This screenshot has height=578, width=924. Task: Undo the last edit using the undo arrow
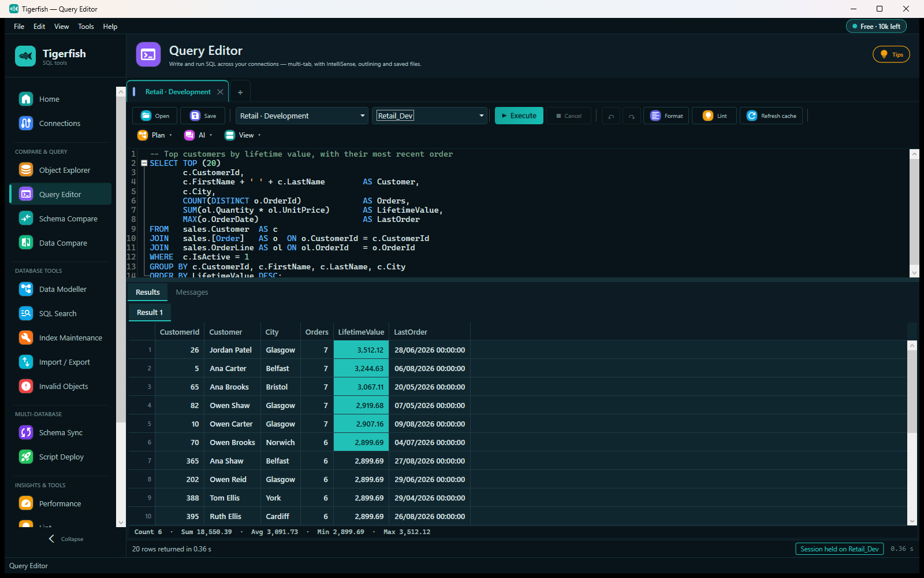[x=611, y=116]
